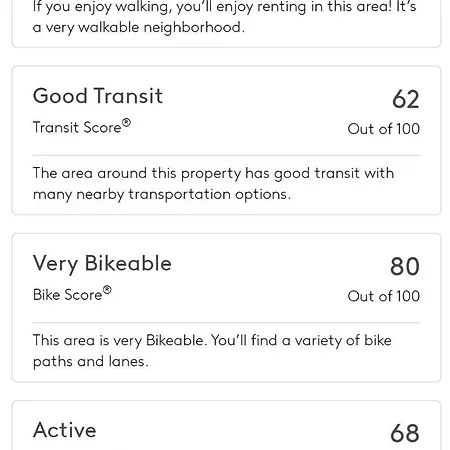Image resolution: width=450 pixels, height=450 pixels.
Task: Click the divider line in Very Bikeable card
Action: (x=226, y=322)
